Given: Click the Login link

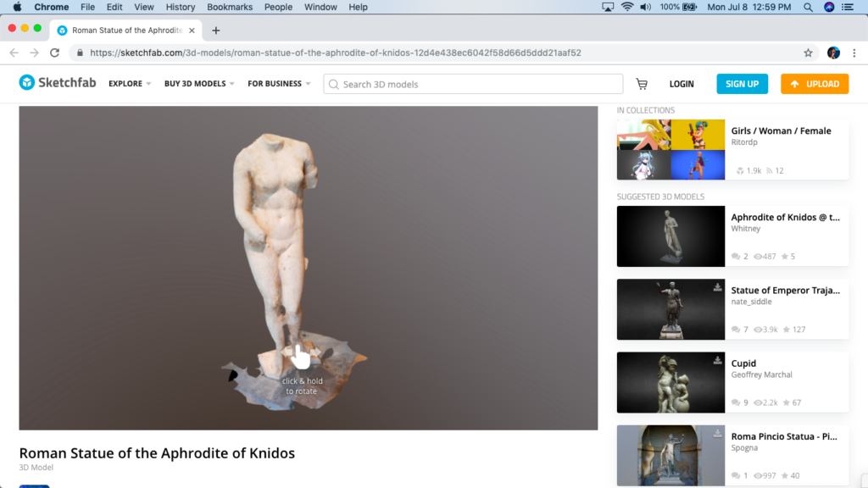Looking at the screenshot, I should click(x=682, y=84).
